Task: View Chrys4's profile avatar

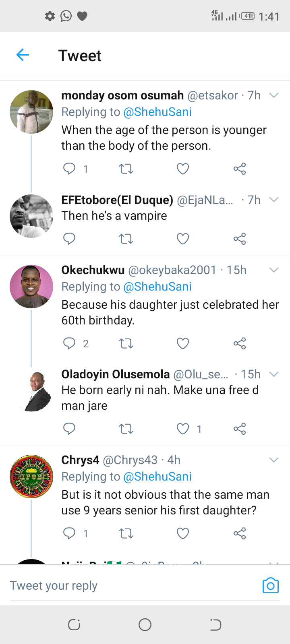Action: [31, 477]
